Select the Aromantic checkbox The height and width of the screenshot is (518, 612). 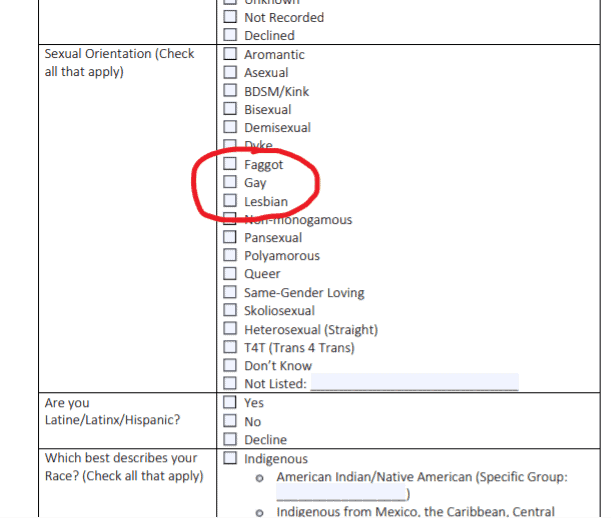pos(230,54)
